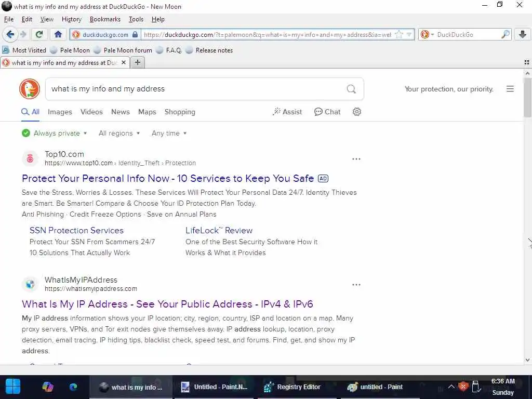This screenshot has width=532, height=399.
Task: Click the magnifier in browser search box
Action: coord(505,34)
